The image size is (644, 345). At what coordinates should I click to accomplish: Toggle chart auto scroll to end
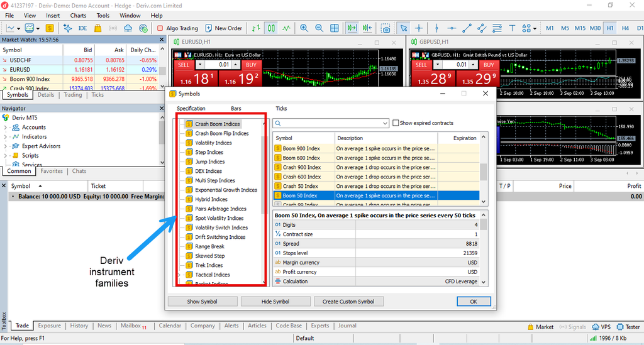click(352, 28)
